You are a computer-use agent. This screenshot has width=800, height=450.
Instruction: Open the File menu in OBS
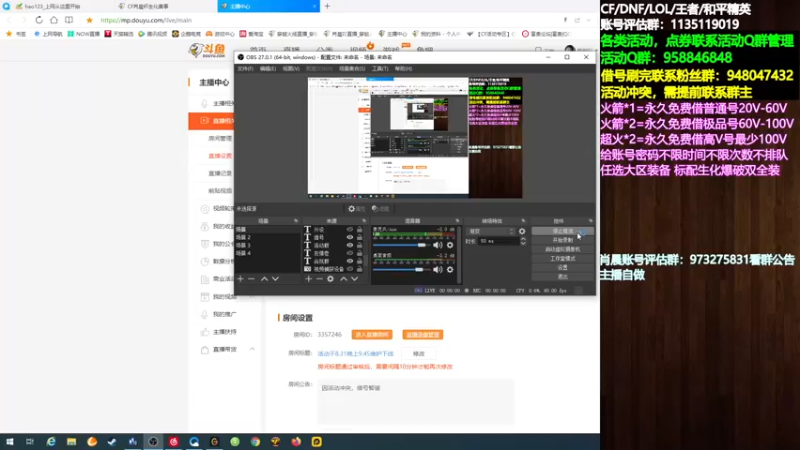(x=245, y=68)
